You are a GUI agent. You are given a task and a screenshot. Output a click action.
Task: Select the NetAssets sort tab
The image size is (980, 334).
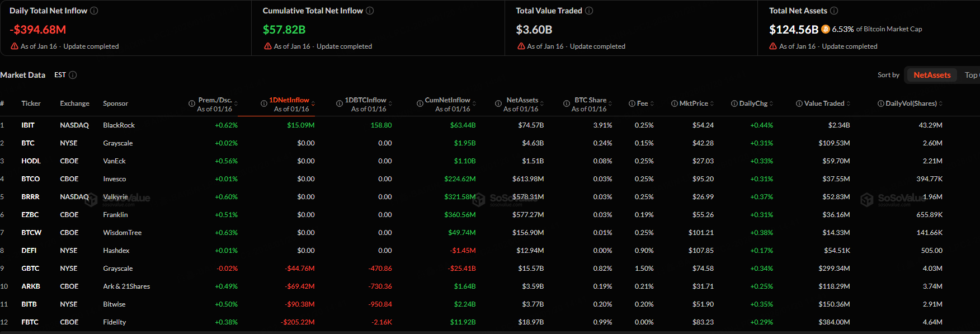pos(932,75)
